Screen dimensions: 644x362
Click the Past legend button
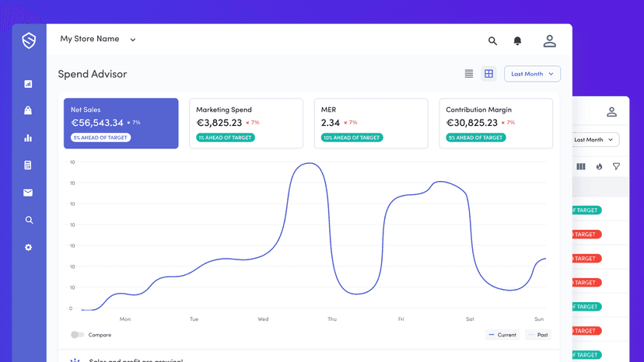(x=538, y=335)
